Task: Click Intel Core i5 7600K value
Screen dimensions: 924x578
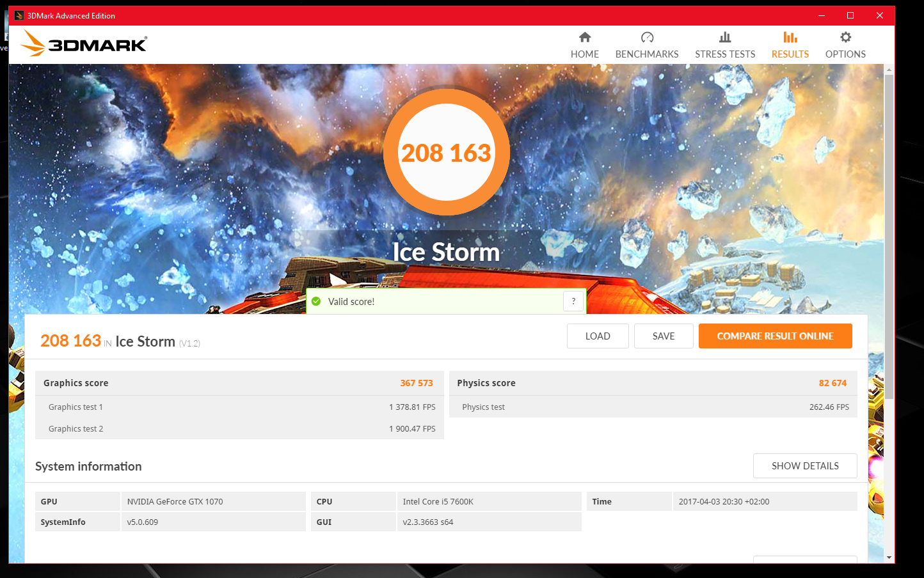Action: tap(438, 501)
